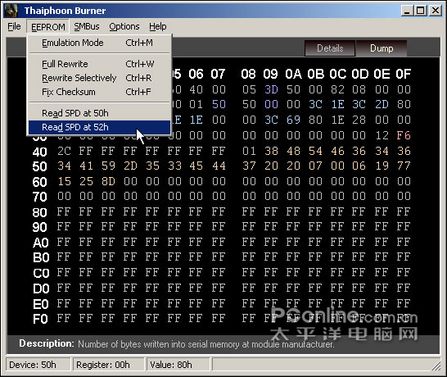Switch to the Dump tab
Viewport: 447px width, 377px height.
[381, 49]
